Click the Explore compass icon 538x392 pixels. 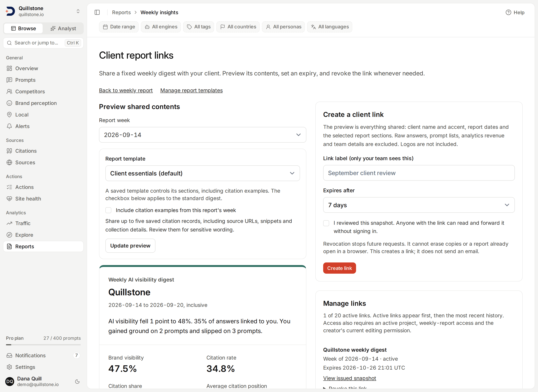pyautogui.click(x=9, y=235)
